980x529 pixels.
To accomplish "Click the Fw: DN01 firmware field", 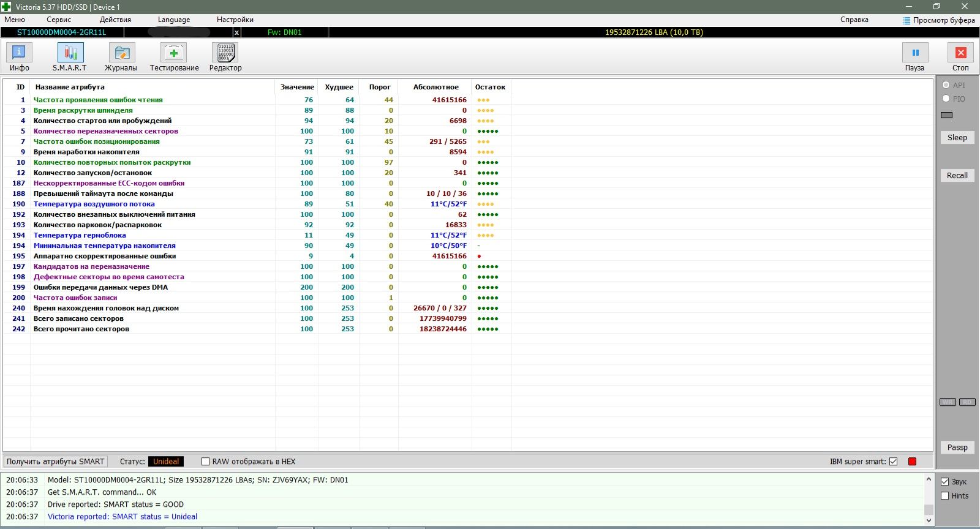I will click(285, 32).
